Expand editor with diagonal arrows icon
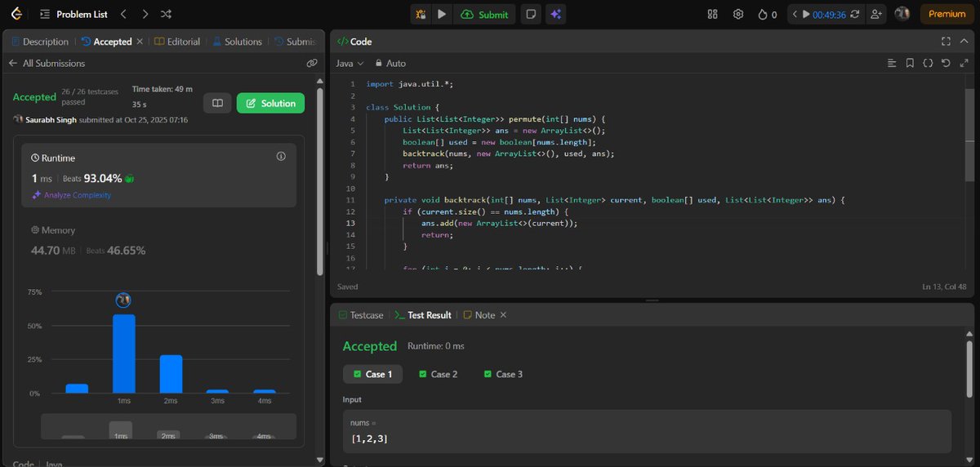The width and height of the screenshot is (980, 467). (964, 63)
